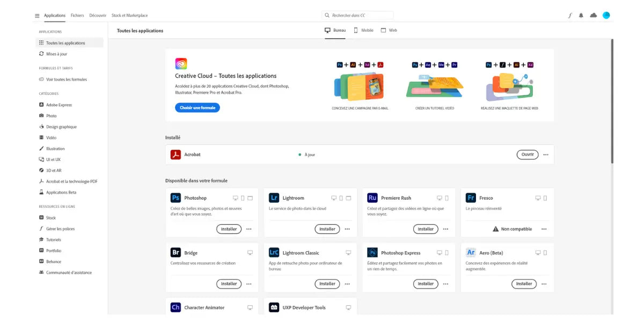The height and width of the screenshot is (322, 644).
Task: Click the Creative Cloud rainbow logo icon
Action: click(x=181, y=63)
